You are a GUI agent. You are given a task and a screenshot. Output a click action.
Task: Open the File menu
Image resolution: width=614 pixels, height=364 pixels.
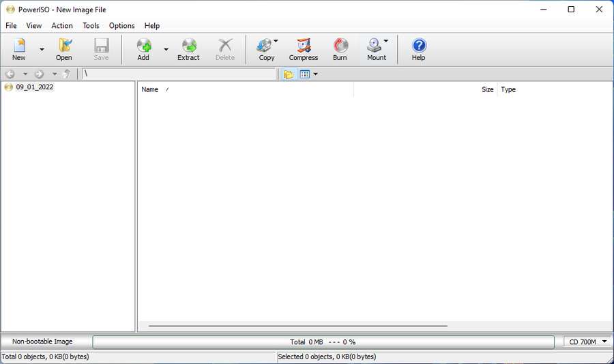(x=11, y=25)
